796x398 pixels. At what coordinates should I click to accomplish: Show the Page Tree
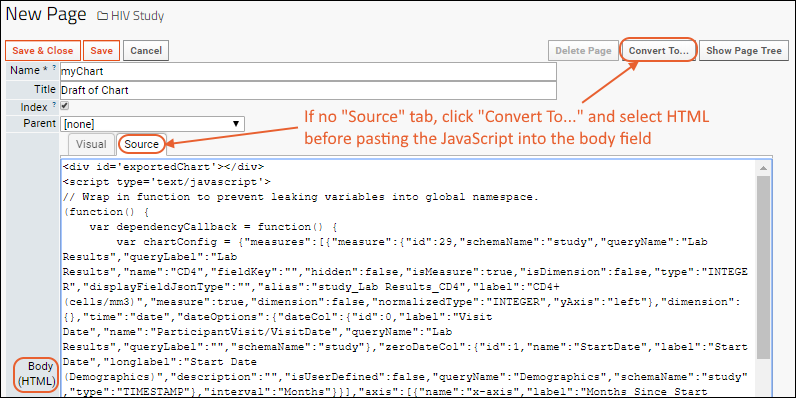click(744, 51)
